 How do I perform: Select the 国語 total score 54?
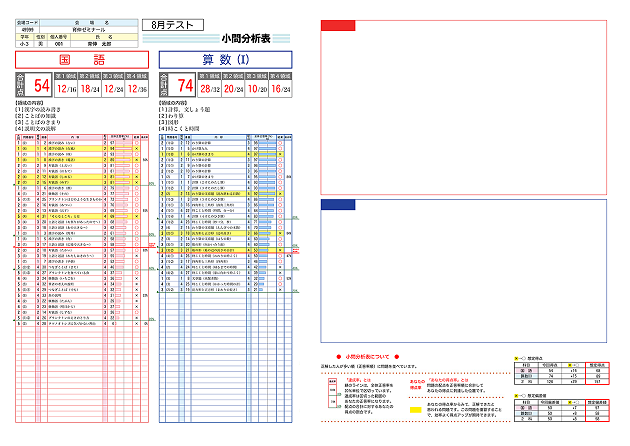point(41,86)
